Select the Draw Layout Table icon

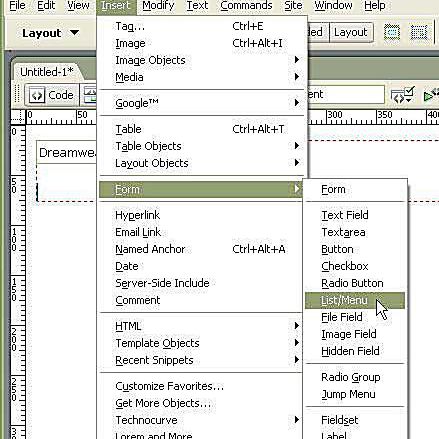392,32
